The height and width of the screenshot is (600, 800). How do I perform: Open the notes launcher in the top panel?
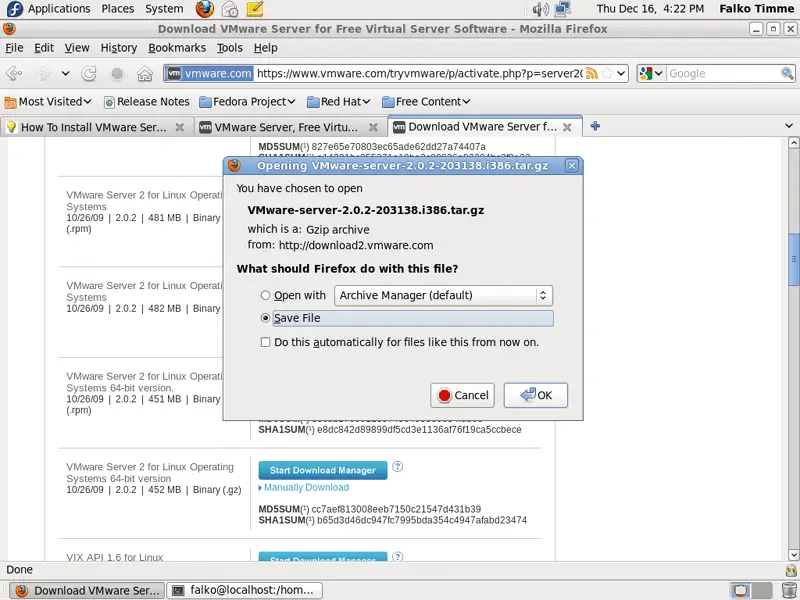[x=255, y=9]
